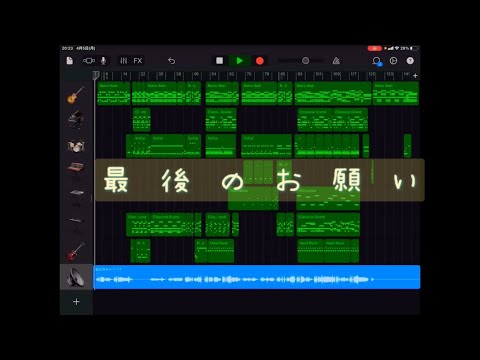480x360 pixels.
Task: Add a new track with plus button
Action: 76,302
